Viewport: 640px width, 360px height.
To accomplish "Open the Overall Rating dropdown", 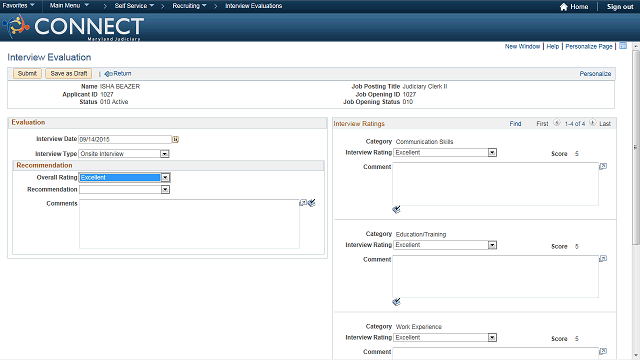I will coord(165,178).
